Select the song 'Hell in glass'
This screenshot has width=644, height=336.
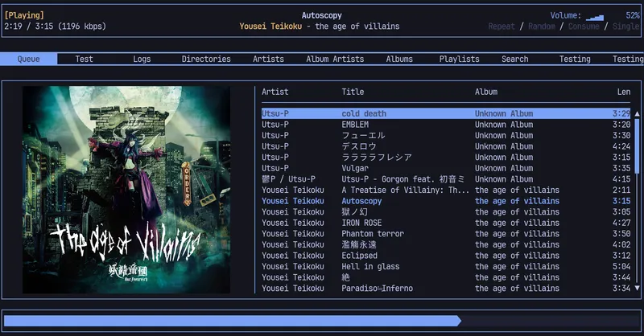click(446, 266)
